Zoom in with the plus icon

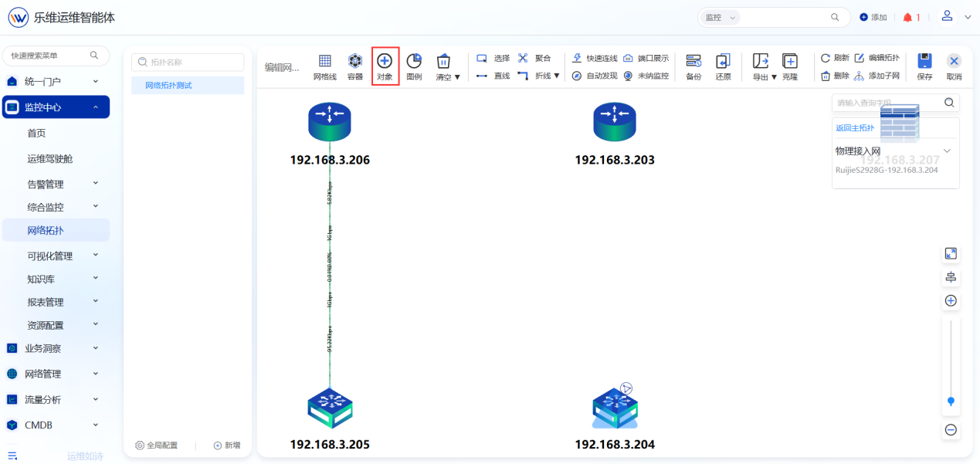click(x=951, y=301)
